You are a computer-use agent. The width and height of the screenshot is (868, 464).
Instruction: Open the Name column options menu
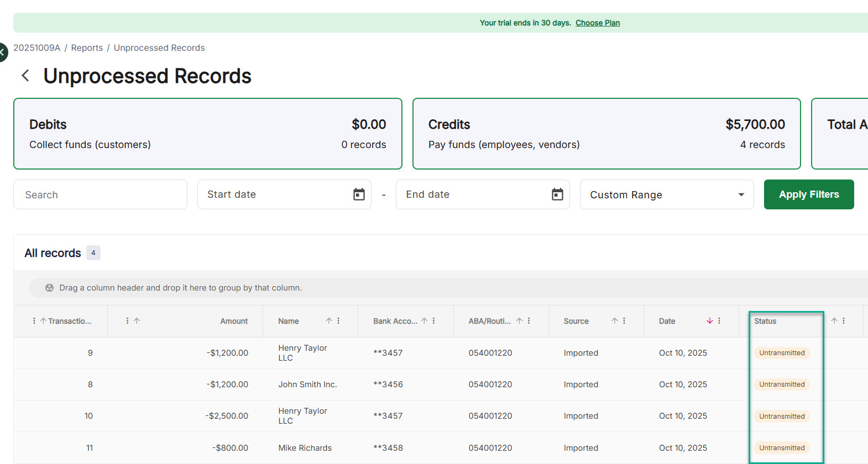(x=338, y=321)
